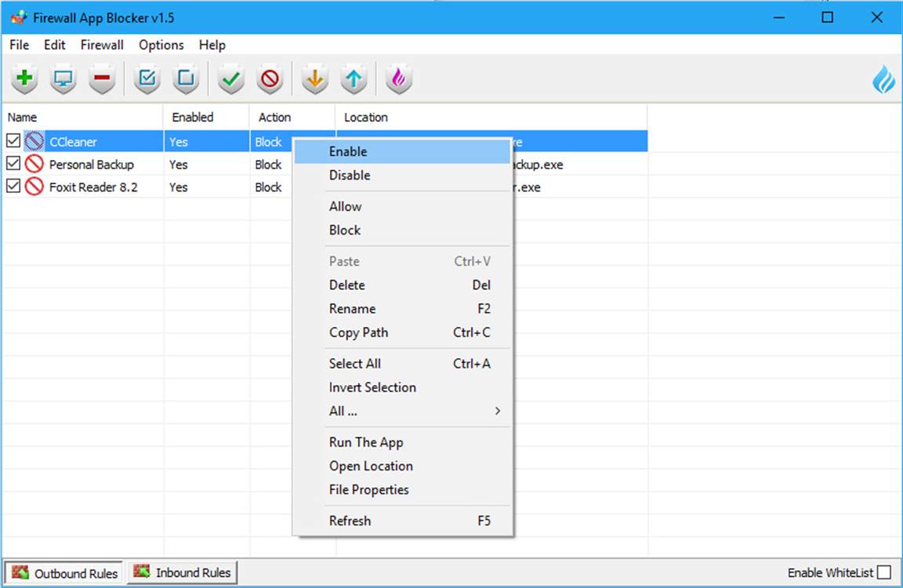Click the green plus Add Application icon
Image resolution: width=903 pixels, height=588 pixels.
click(x=24, y=78)
